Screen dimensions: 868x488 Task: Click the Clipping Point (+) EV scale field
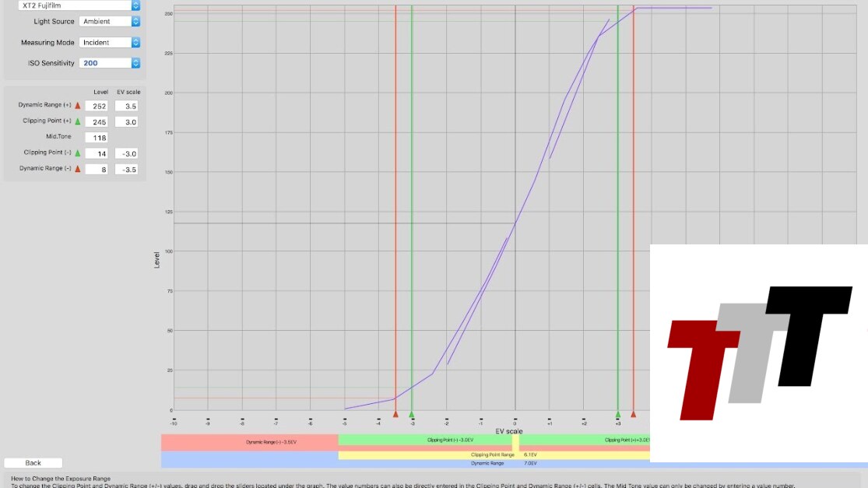tap(126, 122)
